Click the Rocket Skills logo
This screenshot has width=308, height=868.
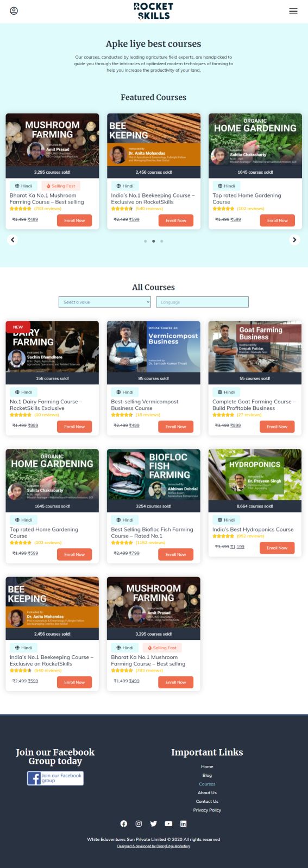154,11
